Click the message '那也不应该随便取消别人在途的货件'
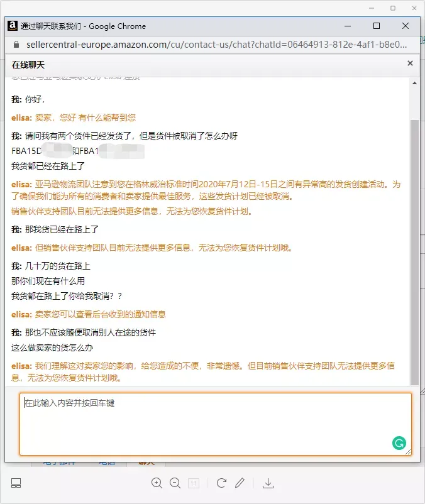 [x=91, y=332]
